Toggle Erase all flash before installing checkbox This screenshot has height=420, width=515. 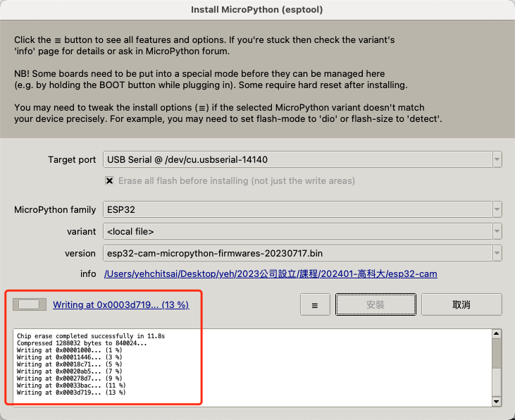[x=109, y=180]
